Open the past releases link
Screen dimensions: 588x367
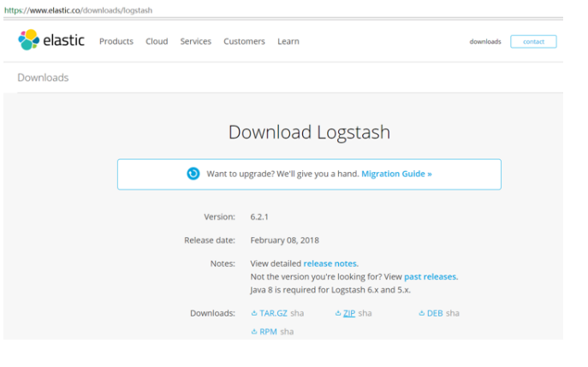[x=431, y=276]
